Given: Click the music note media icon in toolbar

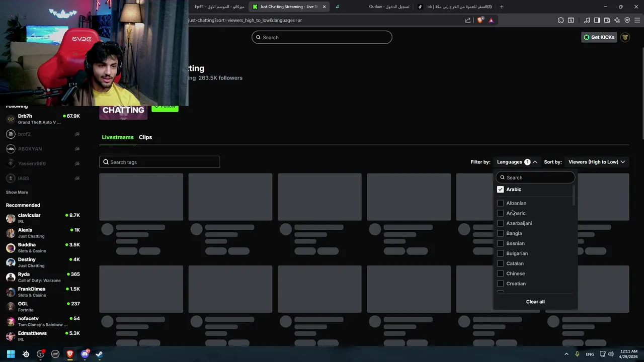Looking at the screenshot, I should [x=587, y=20].
